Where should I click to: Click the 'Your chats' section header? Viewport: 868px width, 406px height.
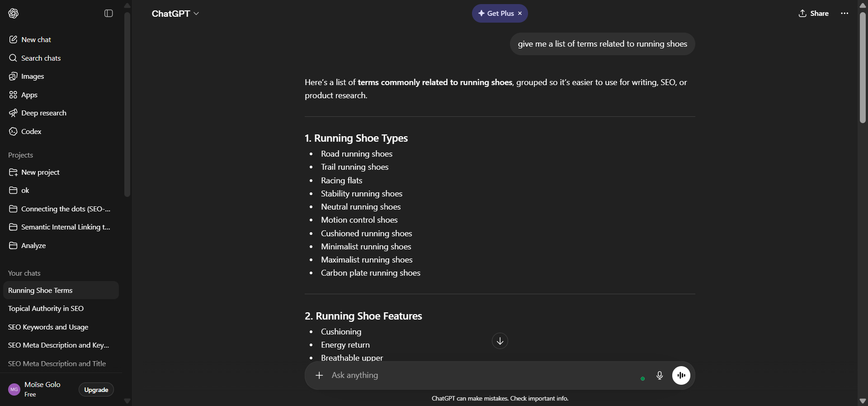[24, 273]
